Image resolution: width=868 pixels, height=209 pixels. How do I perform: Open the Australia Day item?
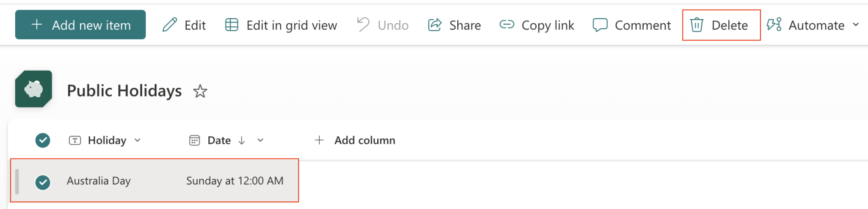tap(99, 181)
